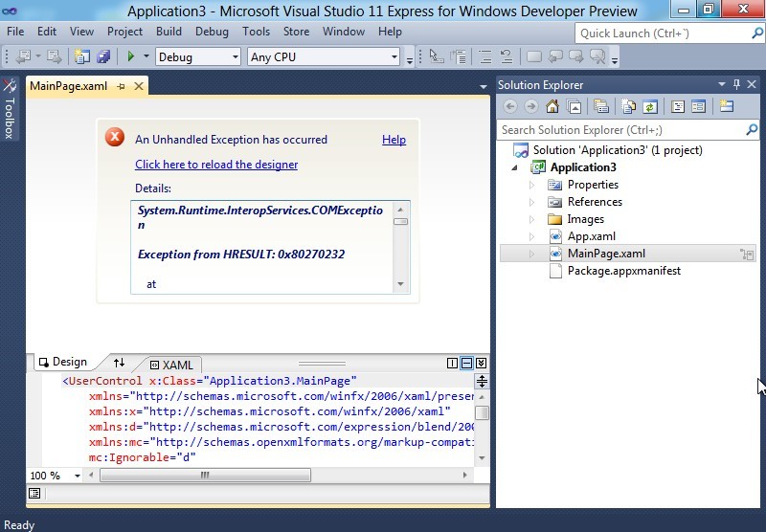This screenshot has width=766, height=532.
Task: Open the 100 % zoom dropdown
Action: [78, 476]
